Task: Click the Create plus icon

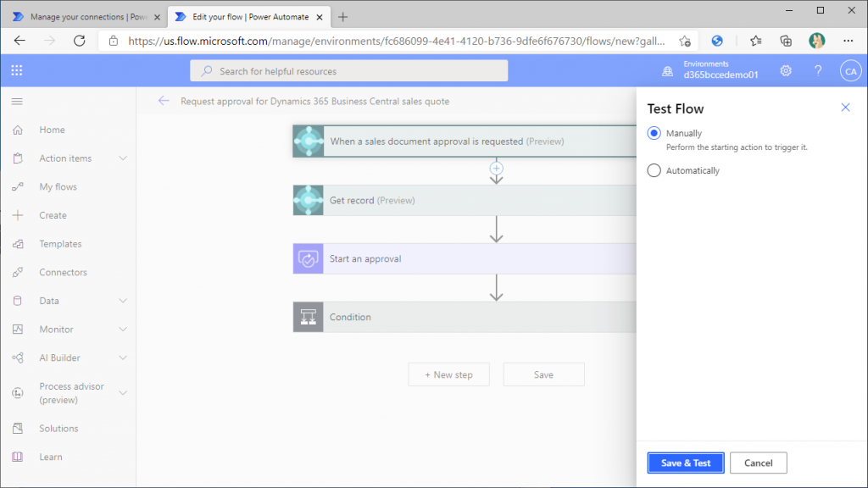Action: pyautogui.click(x=18, y=215)
